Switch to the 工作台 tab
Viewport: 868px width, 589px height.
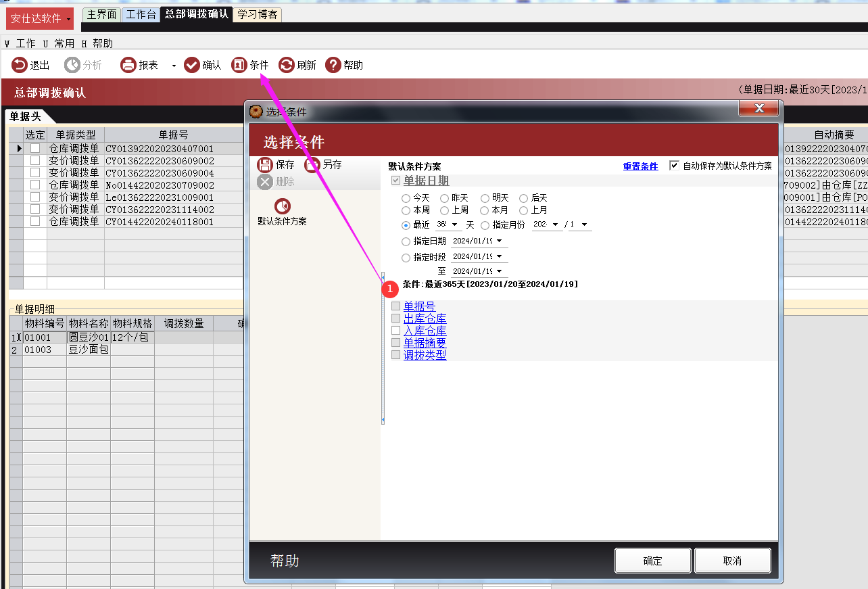(141, 14)
